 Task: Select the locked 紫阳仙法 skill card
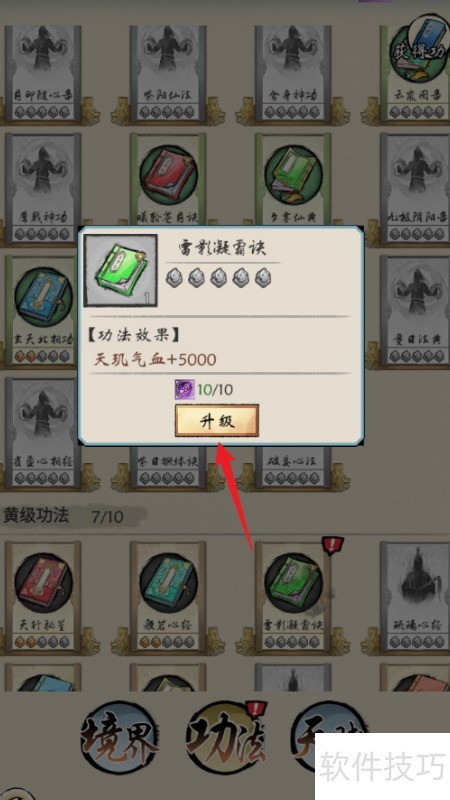168,71
